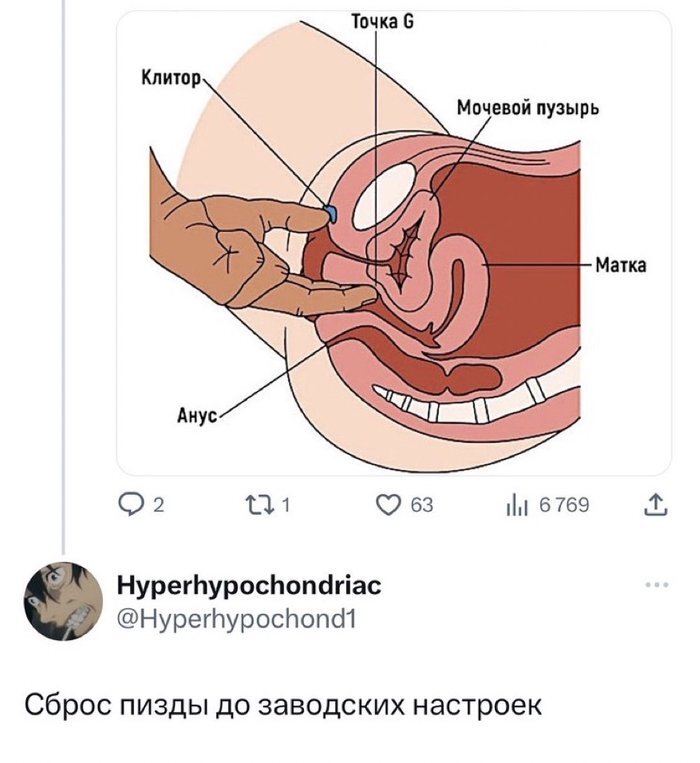Like the tweet with heart icon
This screenshot has width=700, height=763.
point(388,505)
